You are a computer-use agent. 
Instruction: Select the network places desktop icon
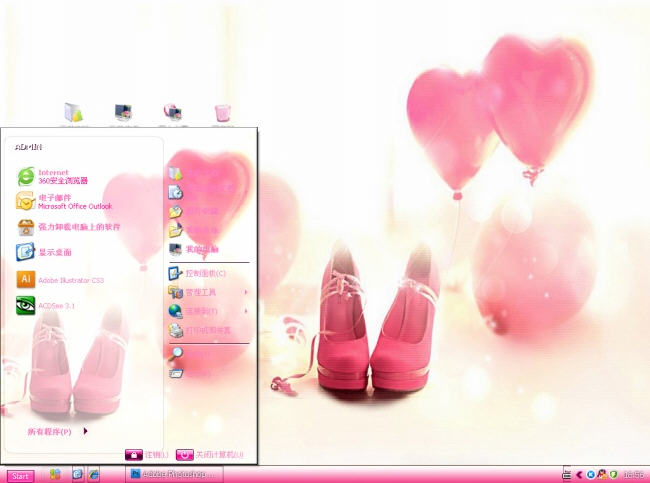coord(172,113)
